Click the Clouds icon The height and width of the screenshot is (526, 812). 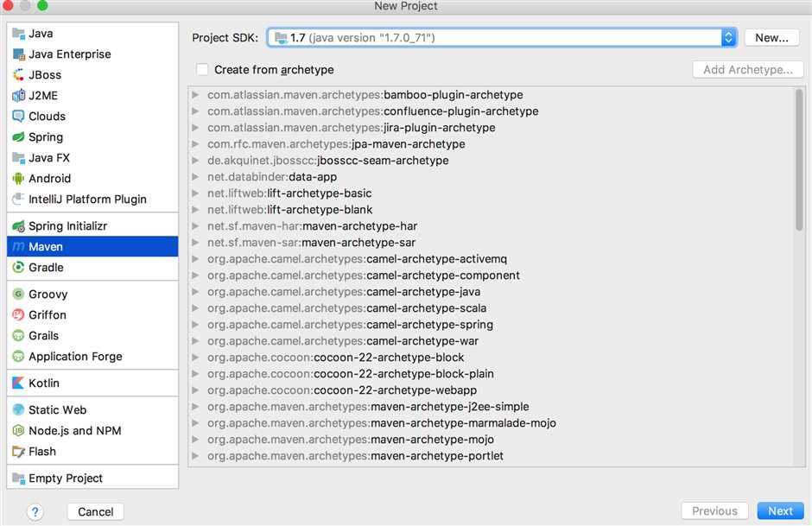click(18, 117)
